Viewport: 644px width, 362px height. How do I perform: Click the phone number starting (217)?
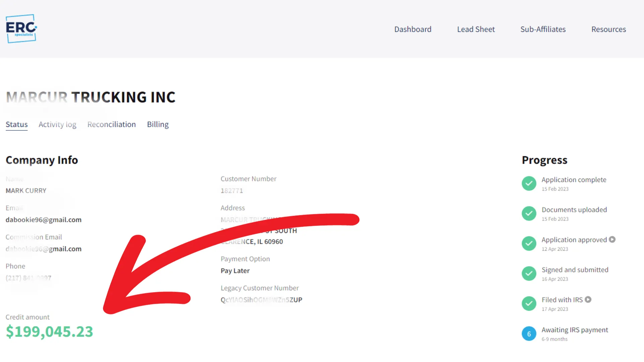pyautogui.click(x=29, y=278)
